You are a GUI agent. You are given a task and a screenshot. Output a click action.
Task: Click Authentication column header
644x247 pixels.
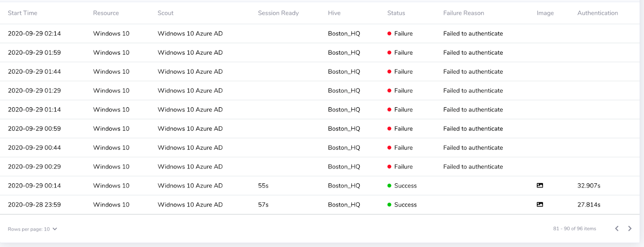pos(597,13)
